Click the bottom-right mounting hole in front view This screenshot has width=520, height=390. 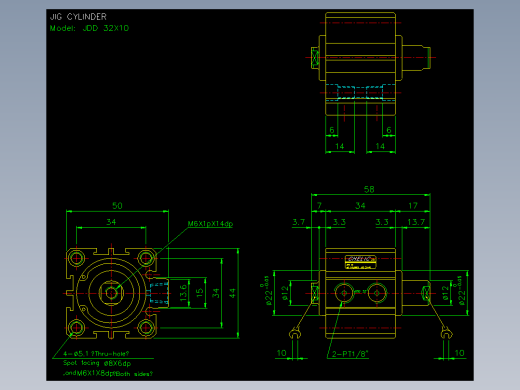[x=146, y=328]
